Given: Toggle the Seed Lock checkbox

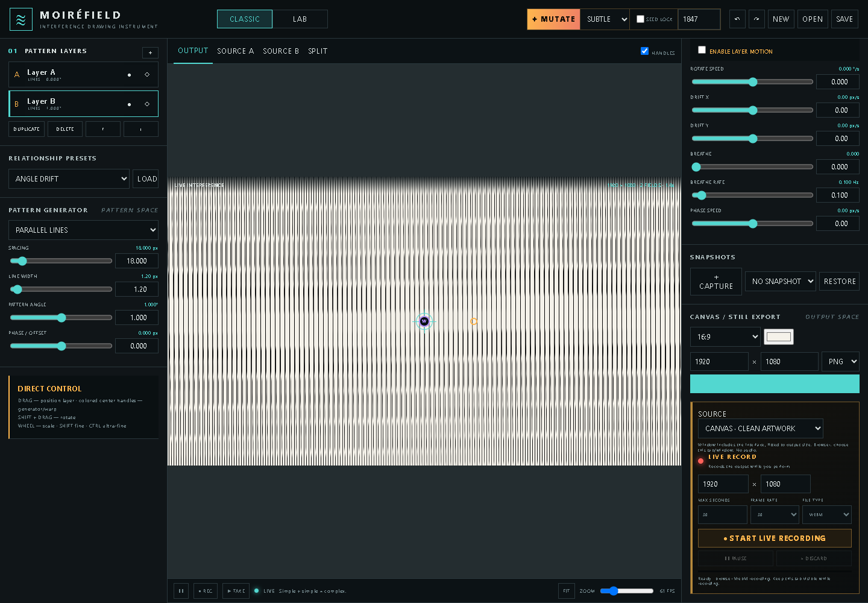Looking at the screenshot, I should (x=640, y=19).
